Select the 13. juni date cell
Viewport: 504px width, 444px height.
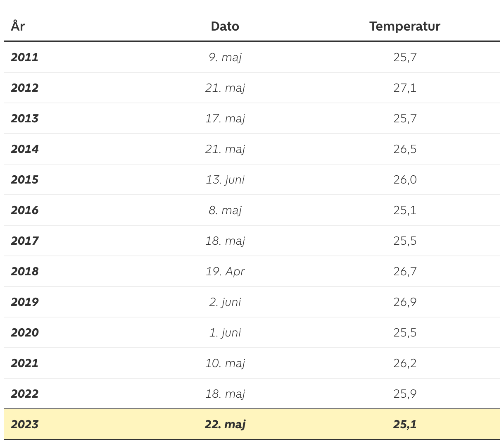pyautogui.click(x=225, y=179)
